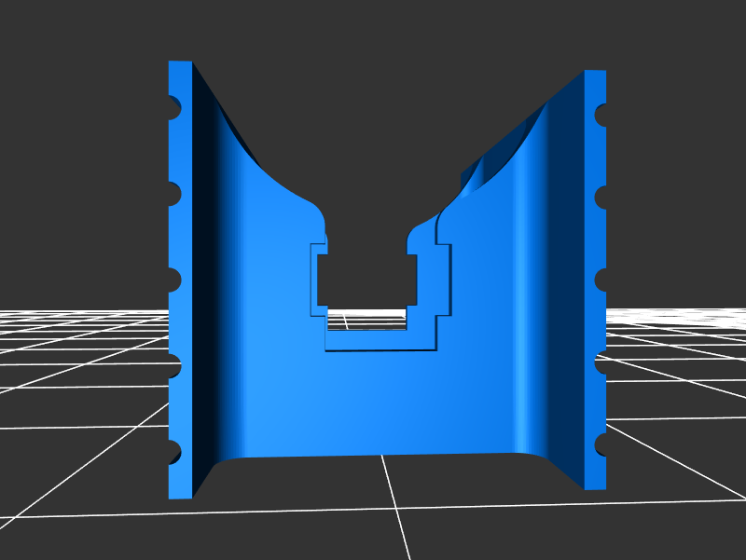Click the middle notch on the right flange
The image size is (746, 560).
pyautogui.click(x=601, y=280)
